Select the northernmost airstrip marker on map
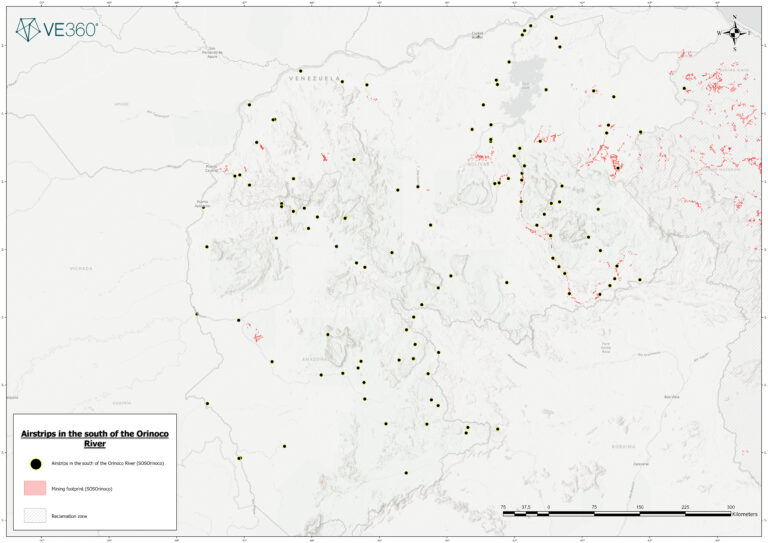Image resolution: width=768 pixels, height=543 pixels. [x=551, y=17]
